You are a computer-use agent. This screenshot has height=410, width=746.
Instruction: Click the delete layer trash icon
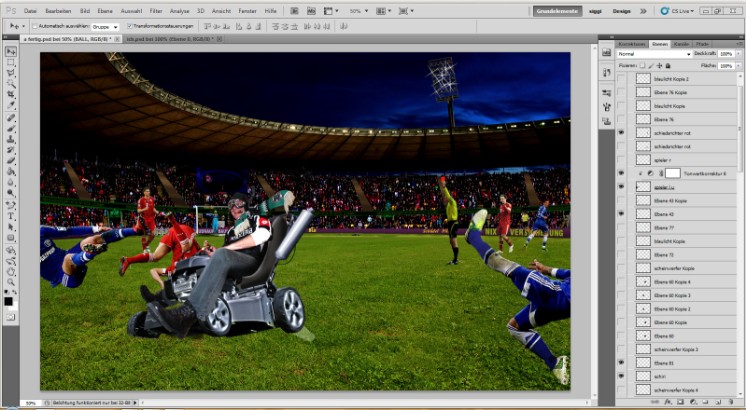733,402
